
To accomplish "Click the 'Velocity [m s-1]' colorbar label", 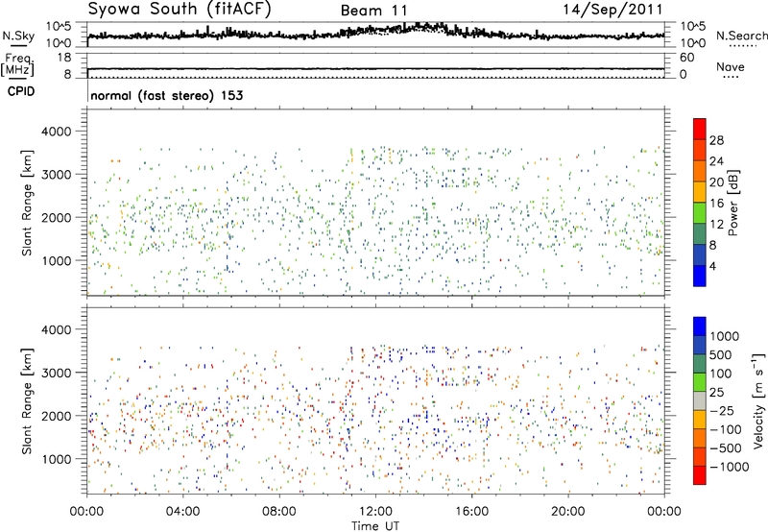I will [x=758, y=400].
